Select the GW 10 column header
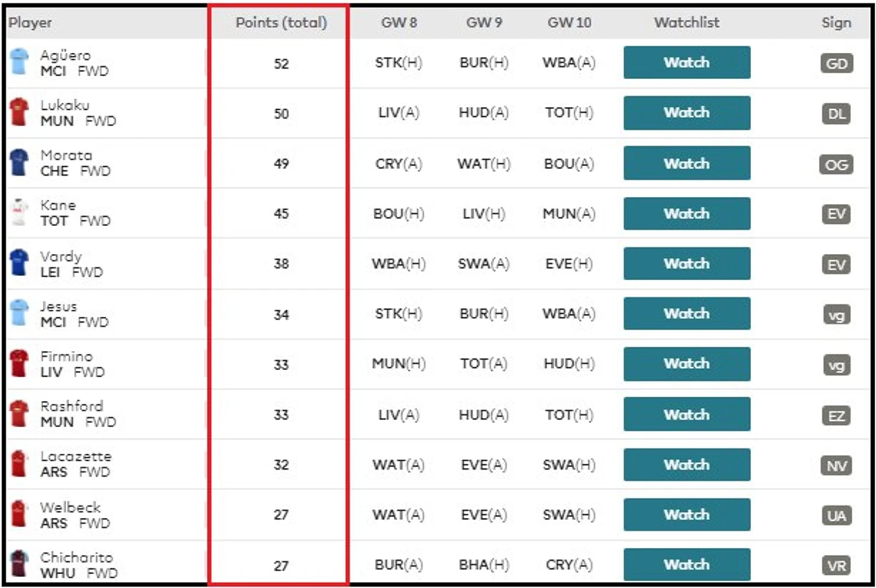This screenshot has height=588, width=876. (569, 23)
